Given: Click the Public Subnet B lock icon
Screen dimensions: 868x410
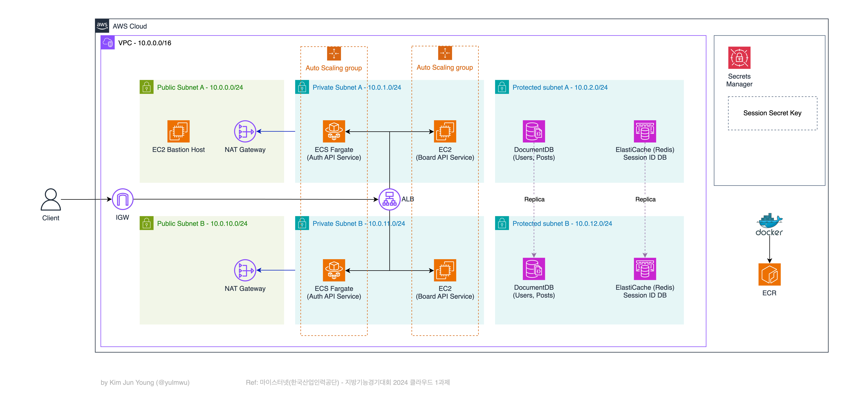Looking at the screenshot, I should point(147,223).
